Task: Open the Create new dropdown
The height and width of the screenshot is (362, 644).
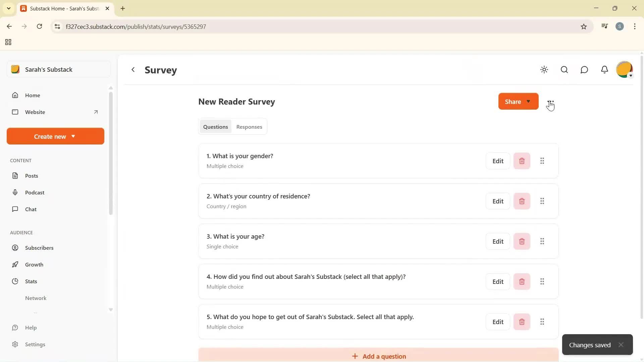Action: [55, 136]
